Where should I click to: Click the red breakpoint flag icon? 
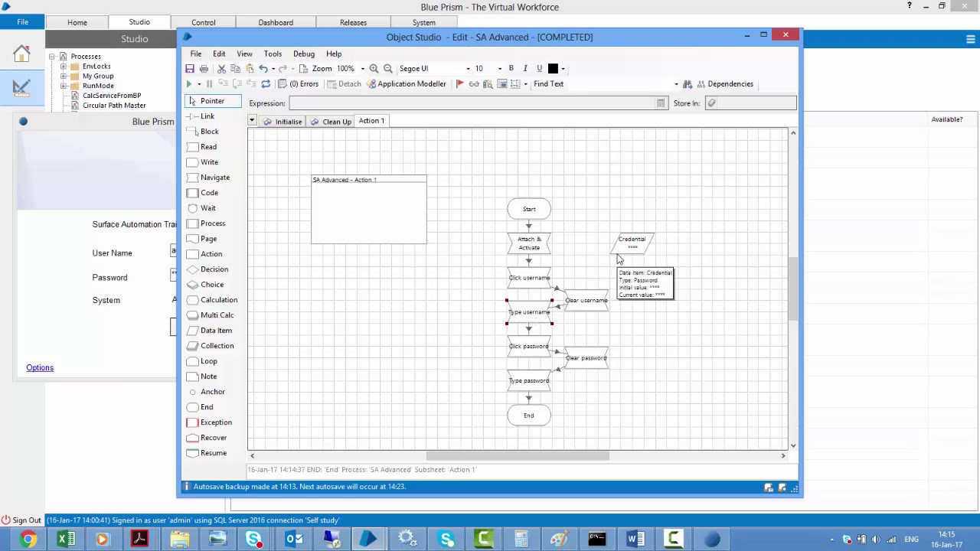pyautogui.click(x=460, y=84)
